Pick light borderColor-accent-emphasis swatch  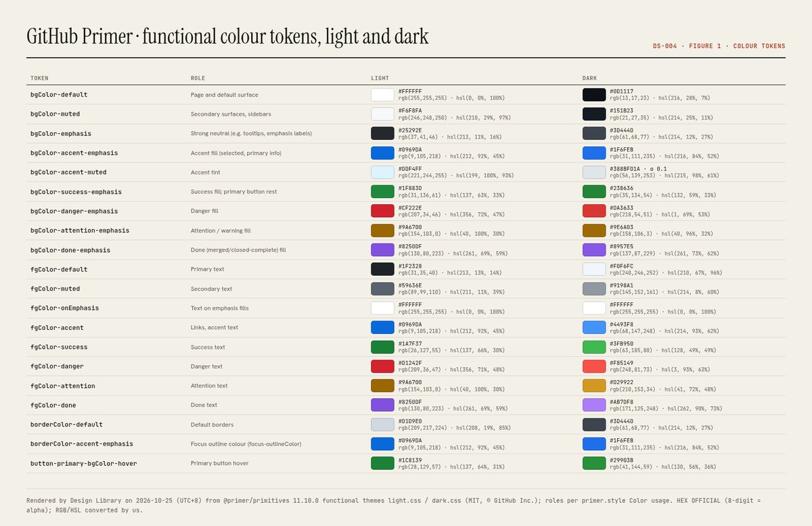coord(382,444)
